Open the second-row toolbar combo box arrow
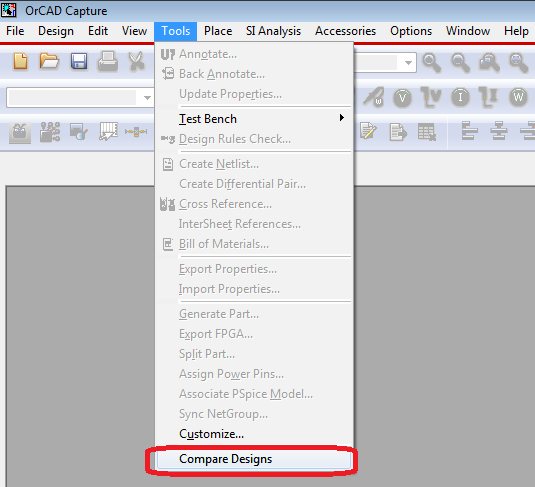535x487 pixels. [147, 98]
